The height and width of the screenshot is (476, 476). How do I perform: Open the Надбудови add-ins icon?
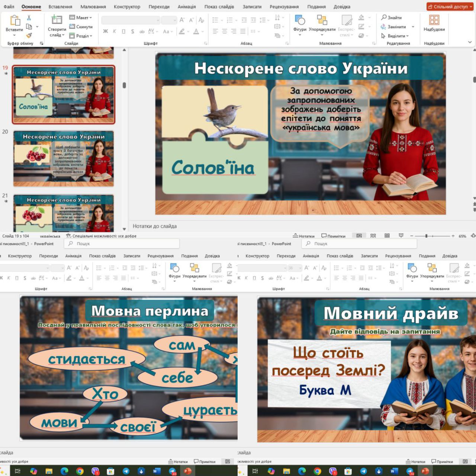(x=434, y=20)
